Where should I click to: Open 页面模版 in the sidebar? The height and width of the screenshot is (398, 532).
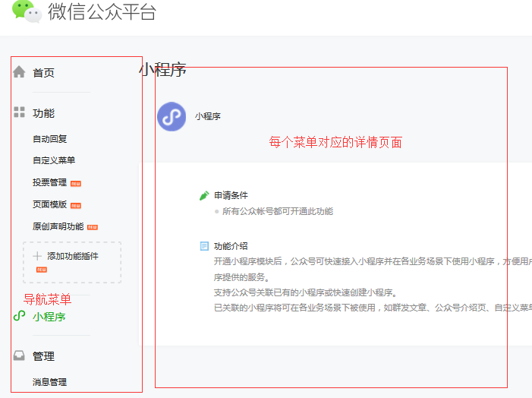[49, 204]
